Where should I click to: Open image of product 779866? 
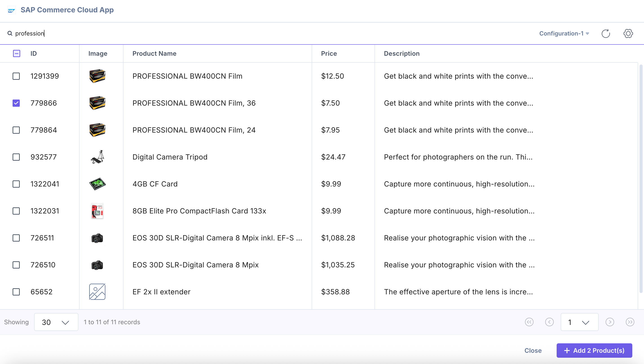coord(97,103)
